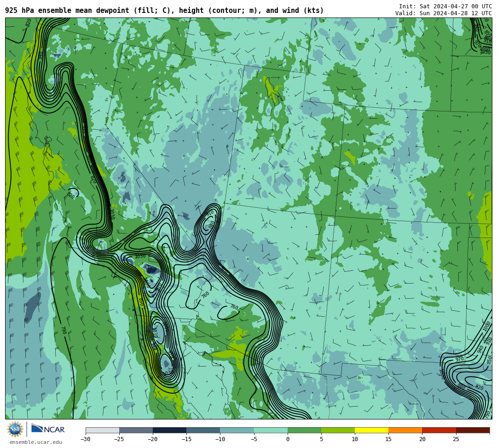Select the chart title '925 hPa ensemble mean dewpoint'
497x448 pixels.
67,11
